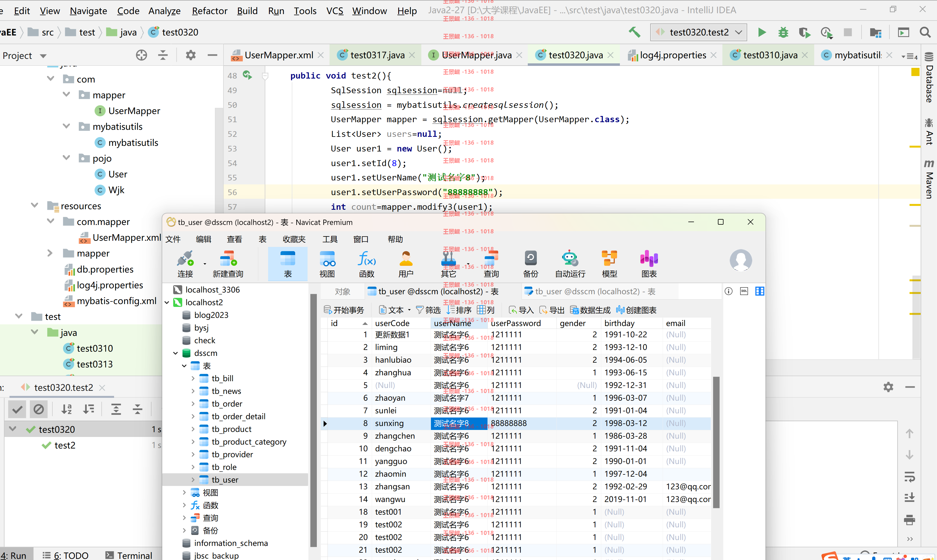Collapse the pojo package

(x=66, y=158)
